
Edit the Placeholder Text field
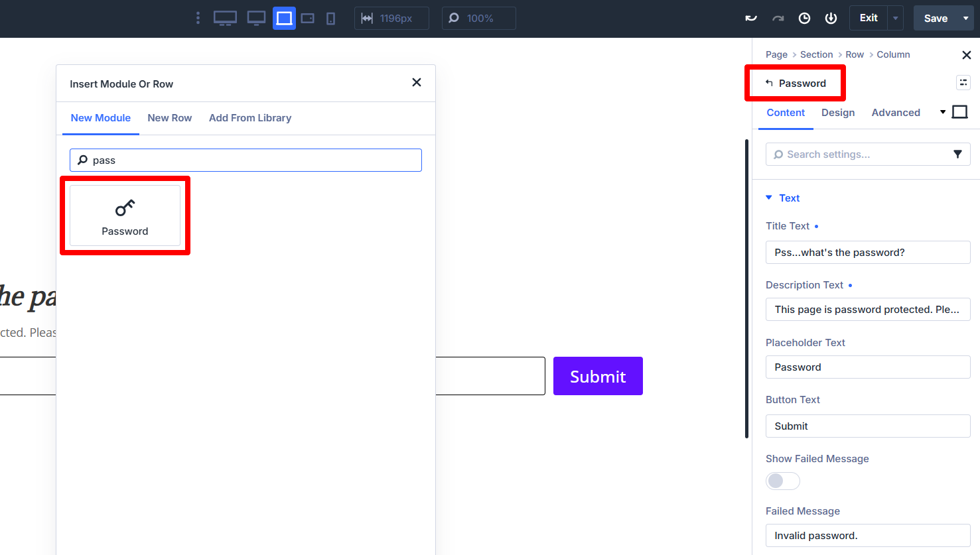pyautogui.click(x=868, y=367)
